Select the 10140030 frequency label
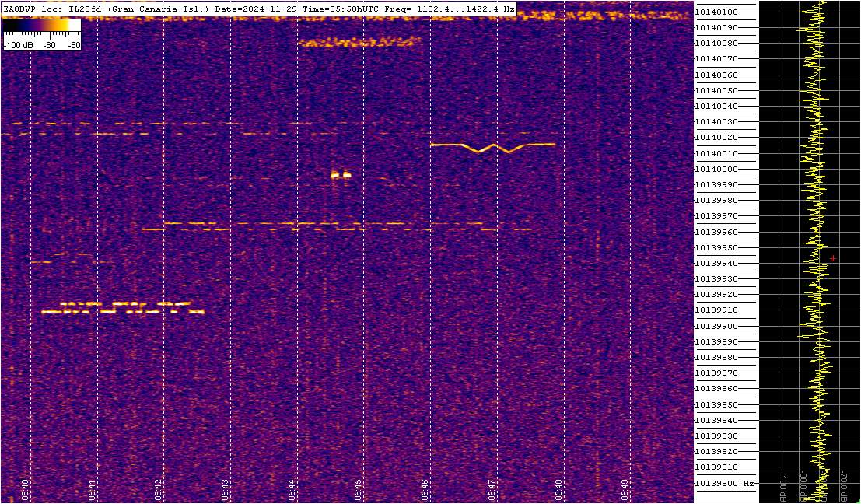 point(716,122)
